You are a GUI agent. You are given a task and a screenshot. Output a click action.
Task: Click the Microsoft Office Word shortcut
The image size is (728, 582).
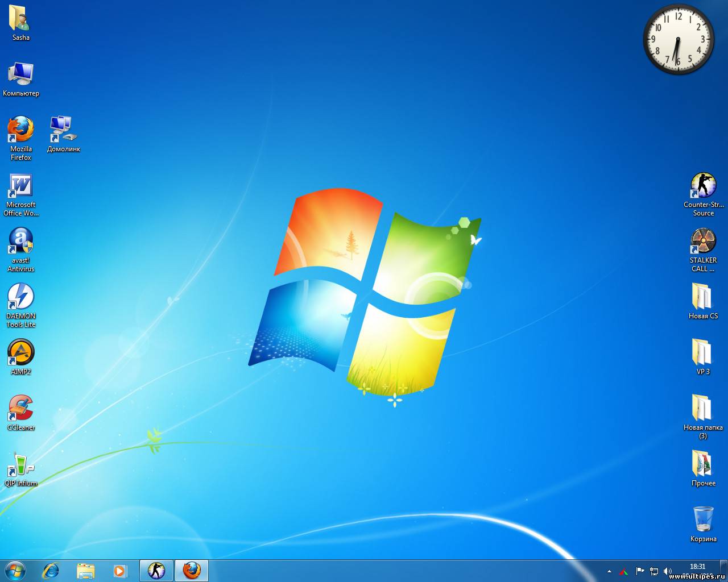21,186
